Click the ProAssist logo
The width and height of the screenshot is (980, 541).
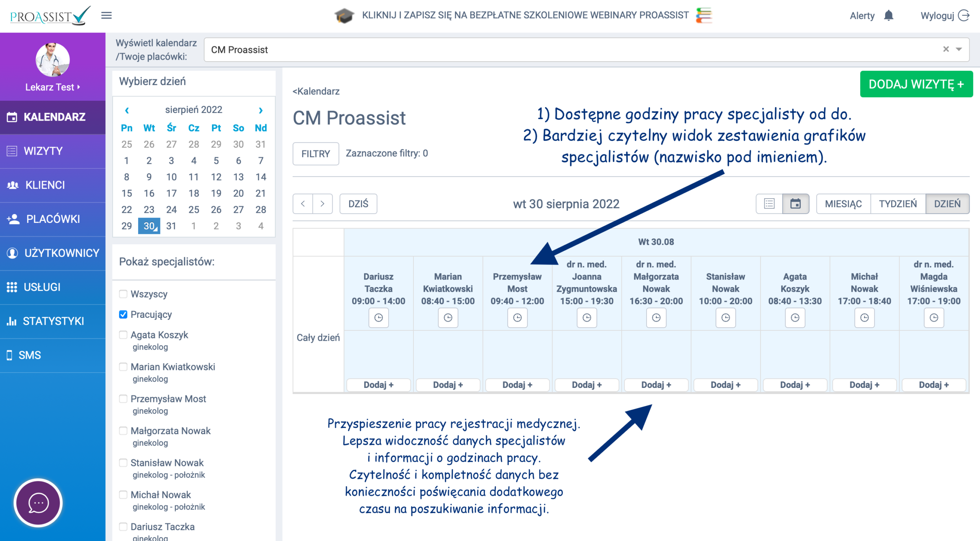(50, 16)
